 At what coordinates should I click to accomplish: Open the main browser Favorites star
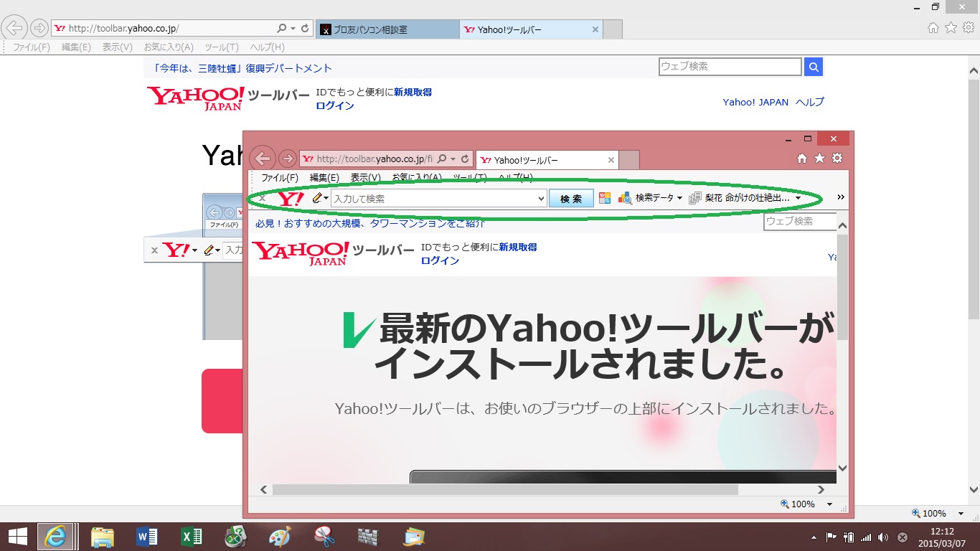point(951,28)
